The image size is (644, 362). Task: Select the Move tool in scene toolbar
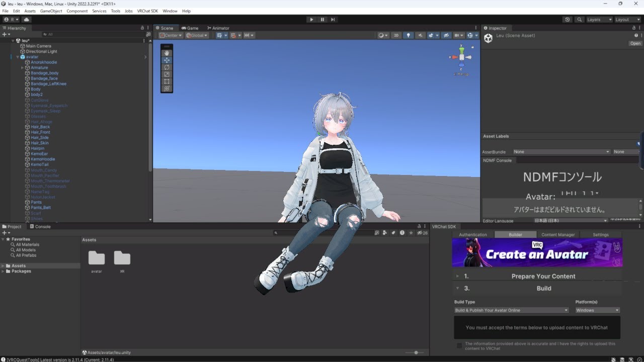pyautogui.click(x=167, y=60)
